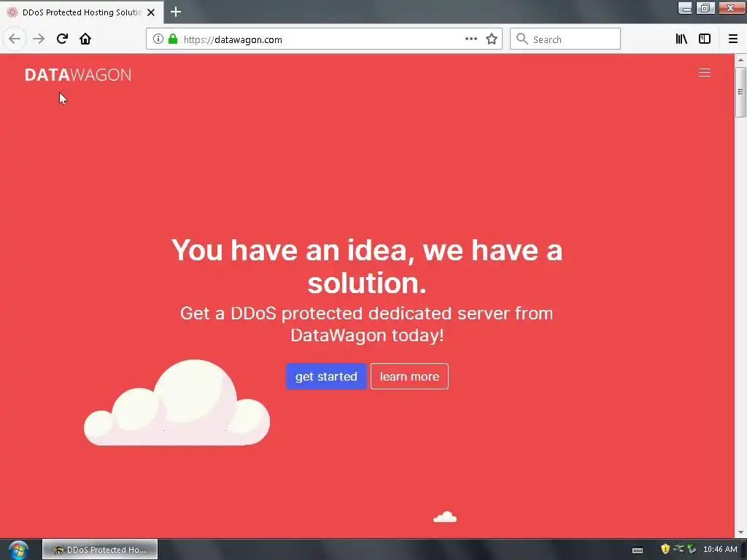Bookmark this page with the star
This screenshot has width=747, height=560.
[492, 39]
